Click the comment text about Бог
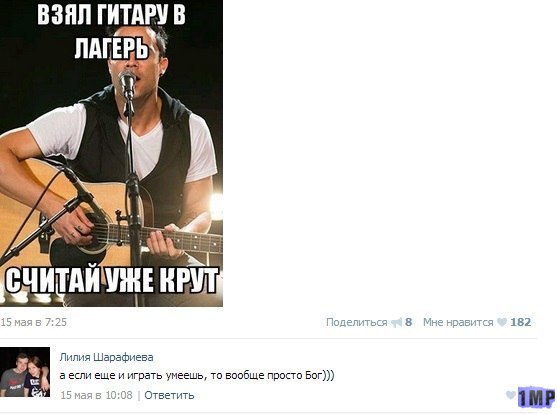This screenshot has width=557, height=414. coord(197,375)
